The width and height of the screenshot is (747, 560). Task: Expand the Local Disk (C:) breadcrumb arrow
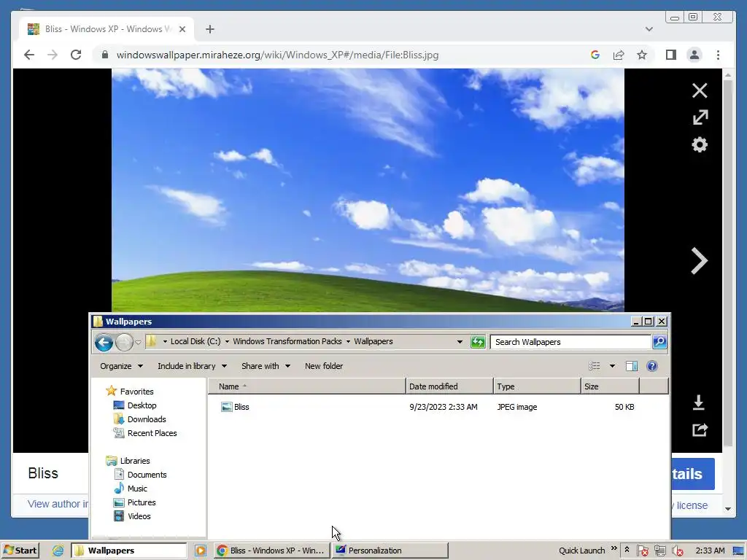pos(227,341)
